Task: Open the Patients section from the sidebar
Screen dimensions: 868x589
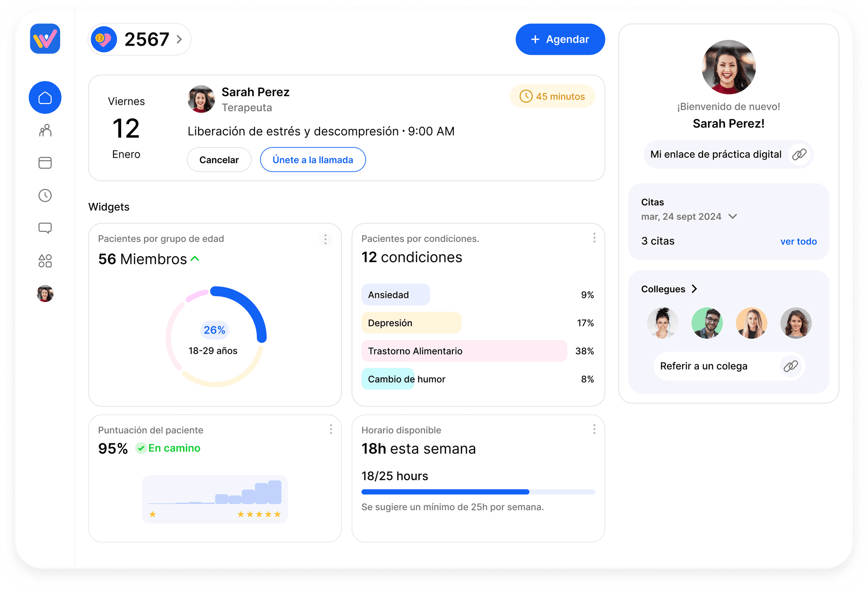Action: pos(45,130)
